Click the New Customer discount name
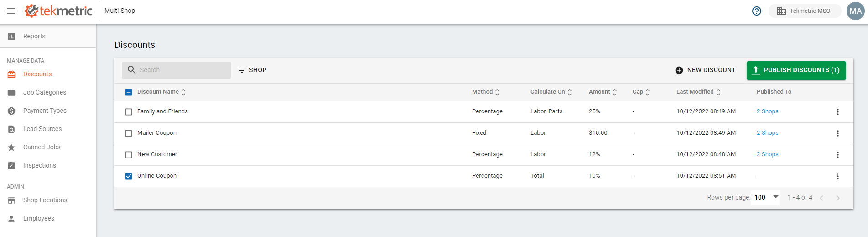Viewport: 868px width, 237px height. 157,154
